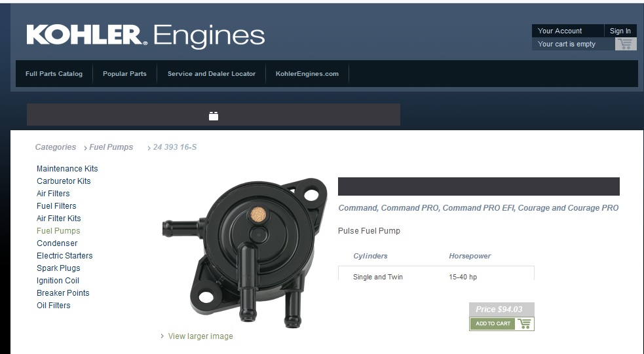644x354 pixels.
Task: Open Full Parts Catalog menu
Action: click(x=54, y=74)
